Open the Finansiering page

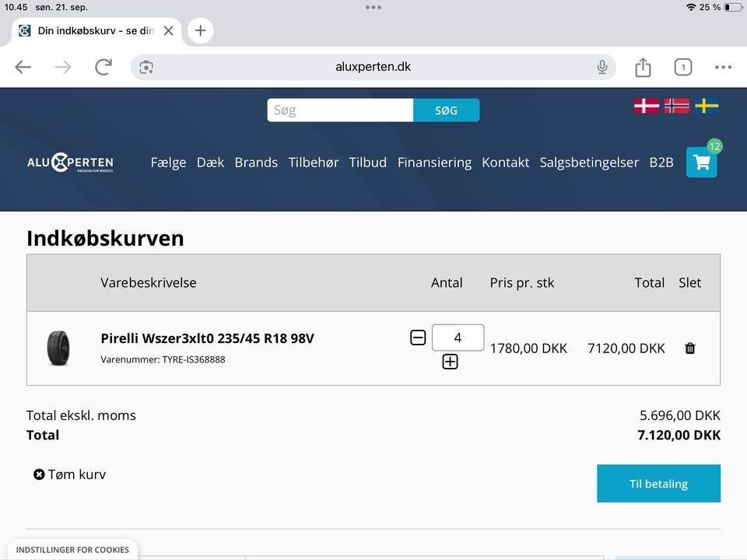(434, 163)
